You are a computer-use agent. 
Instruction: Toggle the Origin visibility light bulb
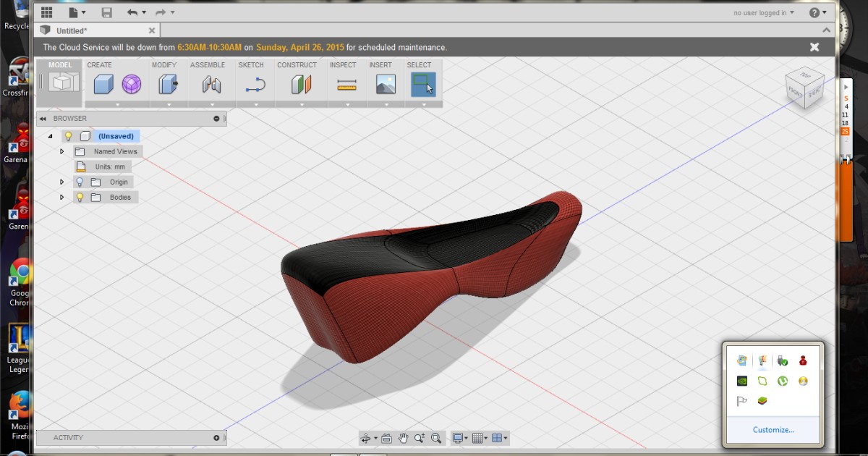pos(81,182)
